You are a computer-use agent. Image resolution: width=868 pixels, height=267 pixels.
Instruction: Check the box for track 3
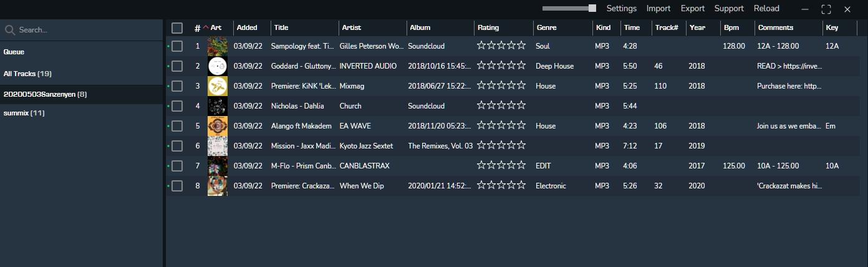pos(177,86)
